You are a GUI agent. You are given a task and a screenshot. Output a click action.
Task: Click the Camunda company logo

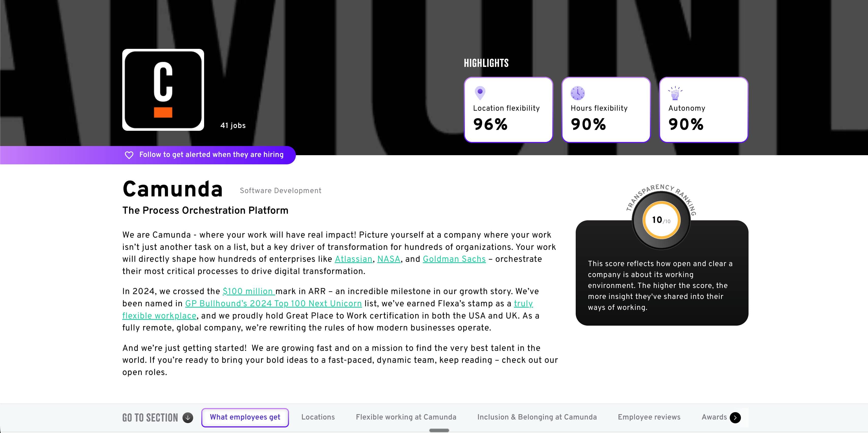163,90
